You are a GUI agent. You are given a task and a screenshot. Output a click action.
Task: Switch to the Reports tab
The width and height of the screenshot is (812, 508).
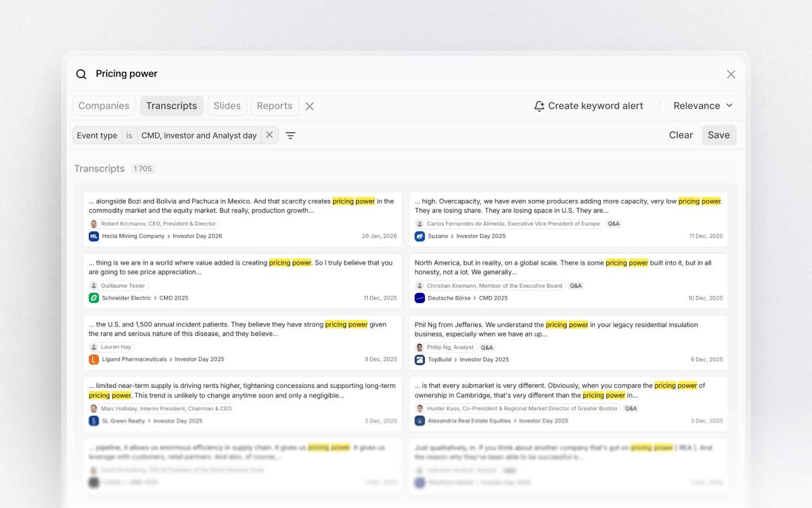275,106
